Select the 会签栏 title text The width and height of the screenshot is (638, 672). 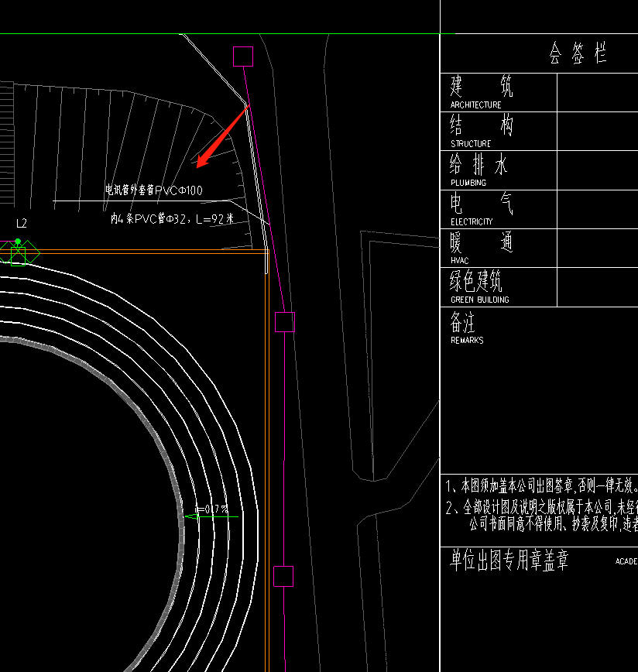pyautogui.click(x=578, y=53)
